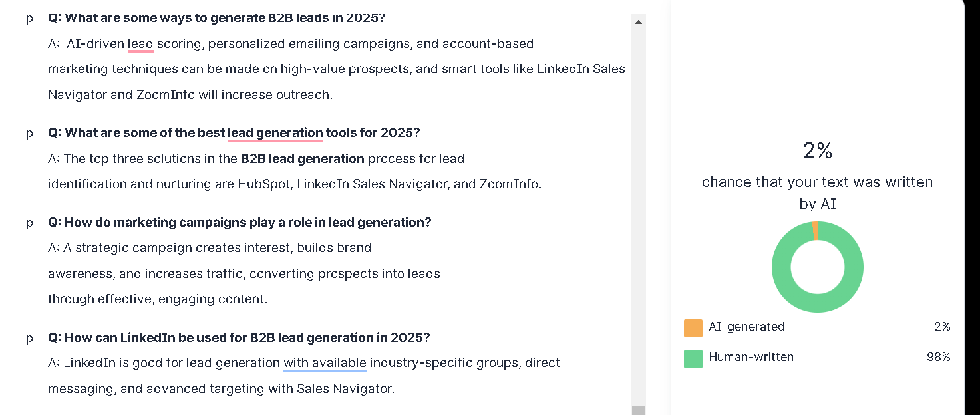Click the green portion of the donut chart

[x=818, y=303]
